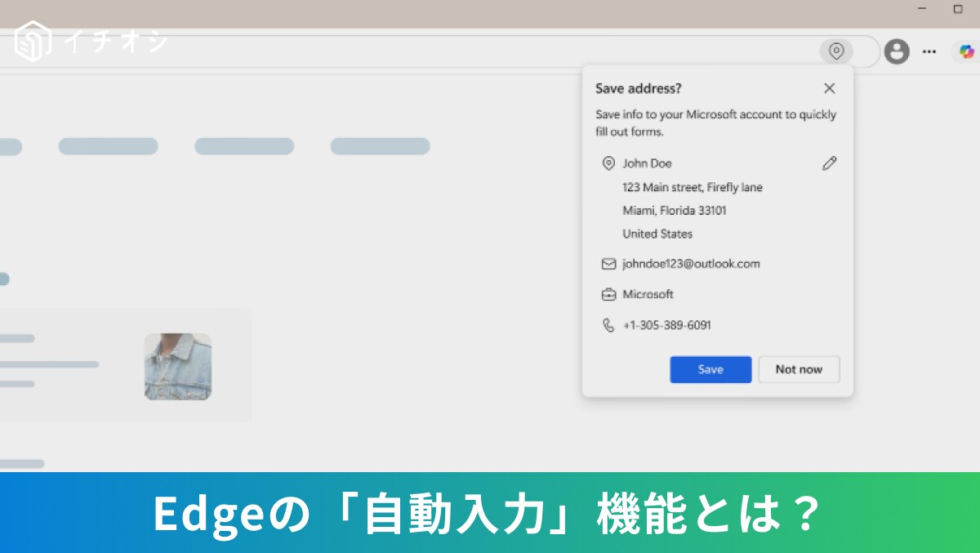Select the phone number +1-305-389-6091
Image resolution: width=980 pixels, height=553 pixels.
(666, 324)
